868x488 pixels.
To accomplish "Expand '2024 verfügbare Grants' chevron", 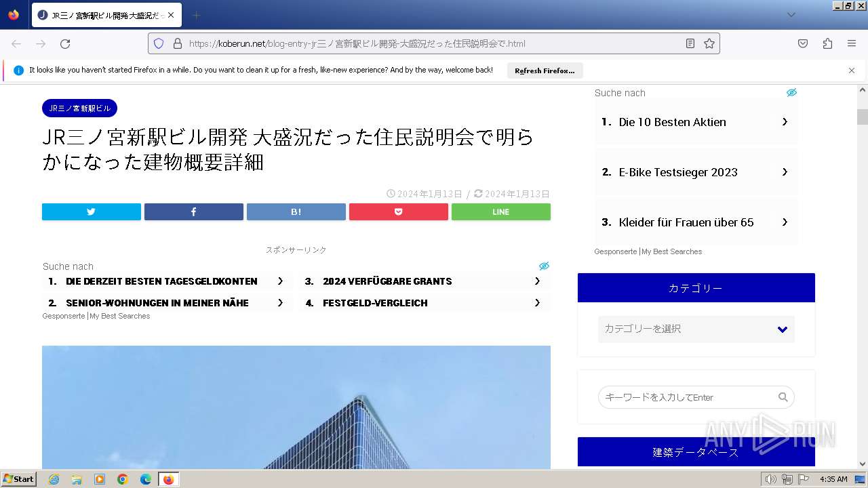I will (537, 281).
